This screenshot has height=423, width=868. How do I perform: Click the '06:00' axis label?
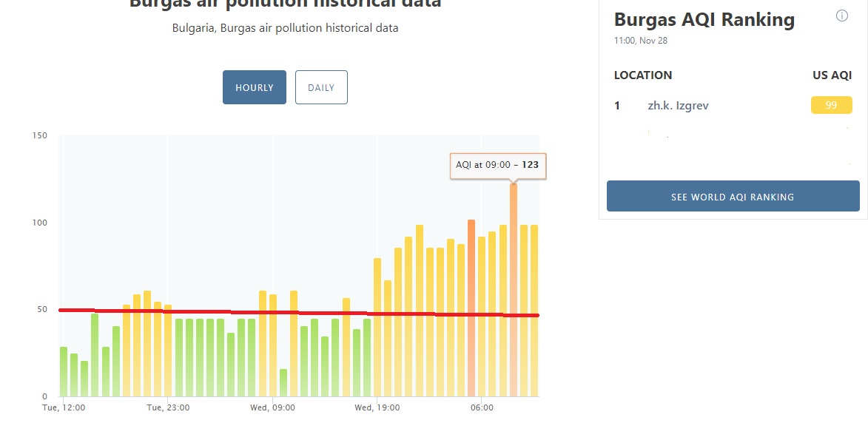(482, 408)
